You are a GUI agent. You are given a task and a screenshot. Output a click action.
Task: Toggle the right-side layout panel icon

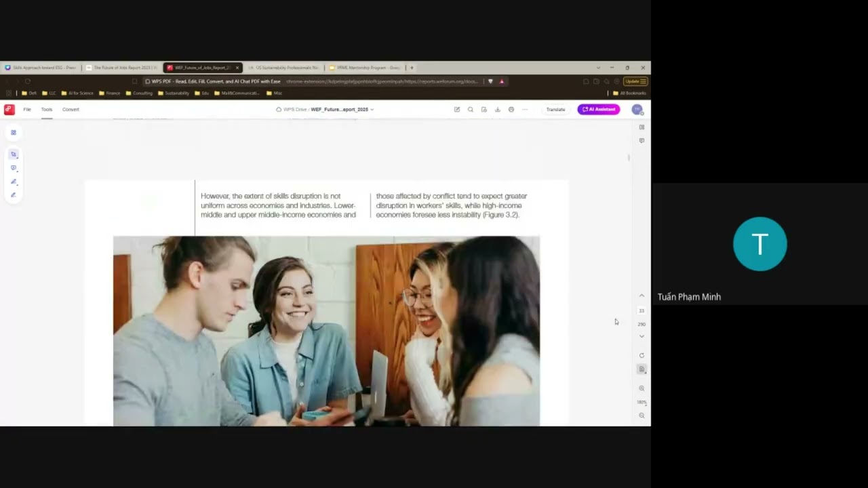coord(642,127)
